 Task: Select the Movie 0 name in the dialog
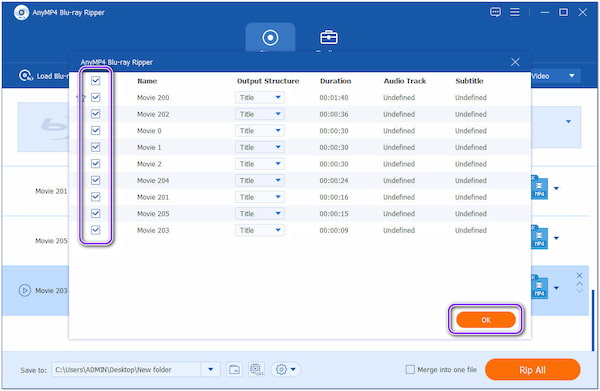pyautogui.click(x=149, y=131)
